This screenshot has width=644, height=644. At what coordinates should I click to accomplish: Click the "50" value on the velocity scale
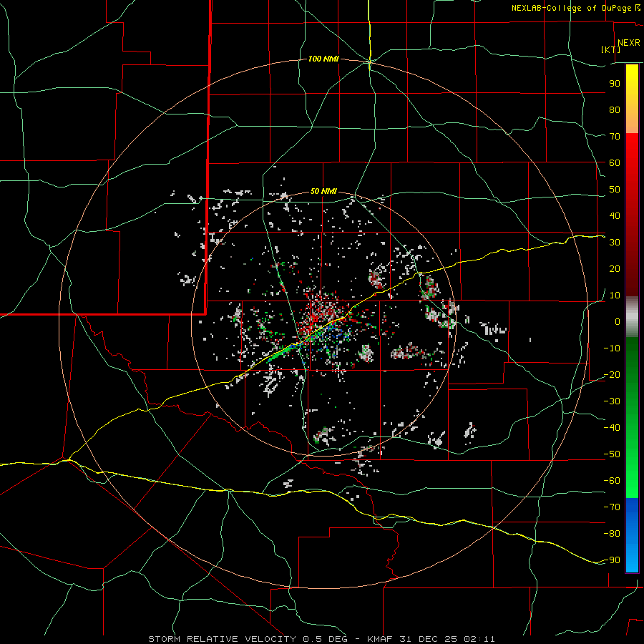pos(615,190)
